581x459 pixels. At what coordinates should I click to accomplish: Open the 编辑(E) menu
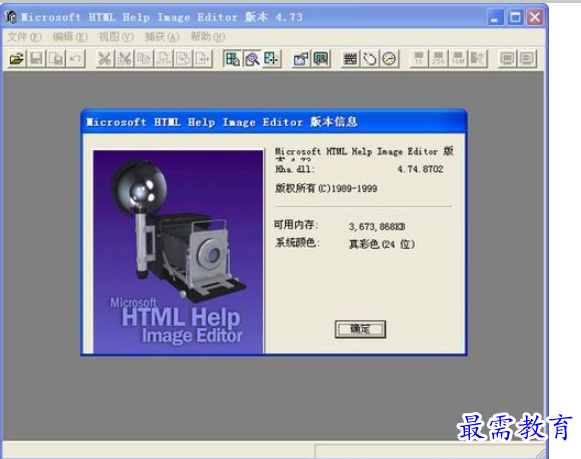click(70, 37)
